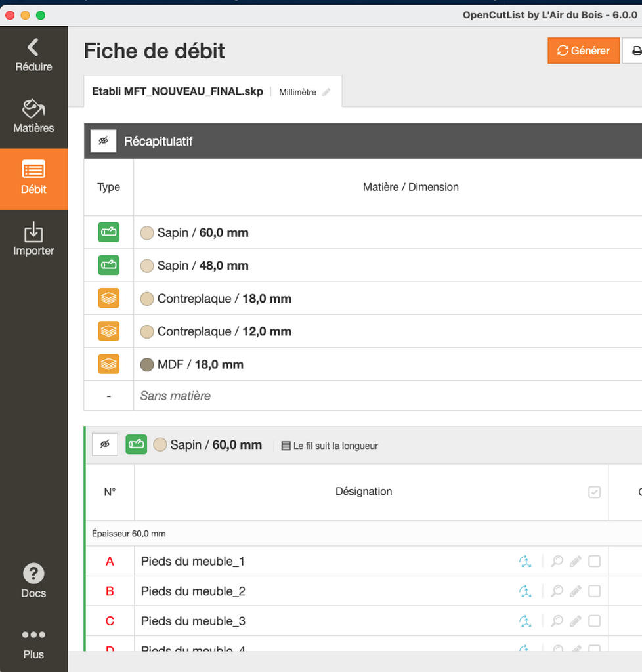This screenshot has width=642, height=672.
Task: Edit Pieds du meuble_2 with pencil icon
Action: click(576, 591)
